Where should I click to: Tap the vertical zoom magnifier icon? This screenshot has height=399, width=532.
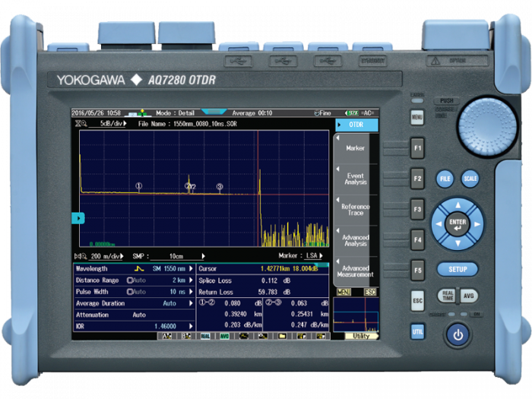(x=81, y=123)
